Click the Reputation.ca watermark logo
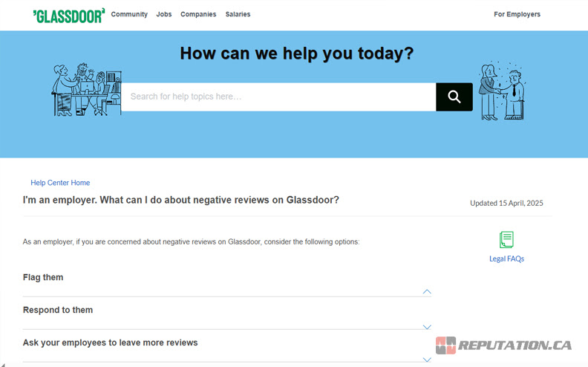Screen dimensions: 588x367 (x=503, y=345)
